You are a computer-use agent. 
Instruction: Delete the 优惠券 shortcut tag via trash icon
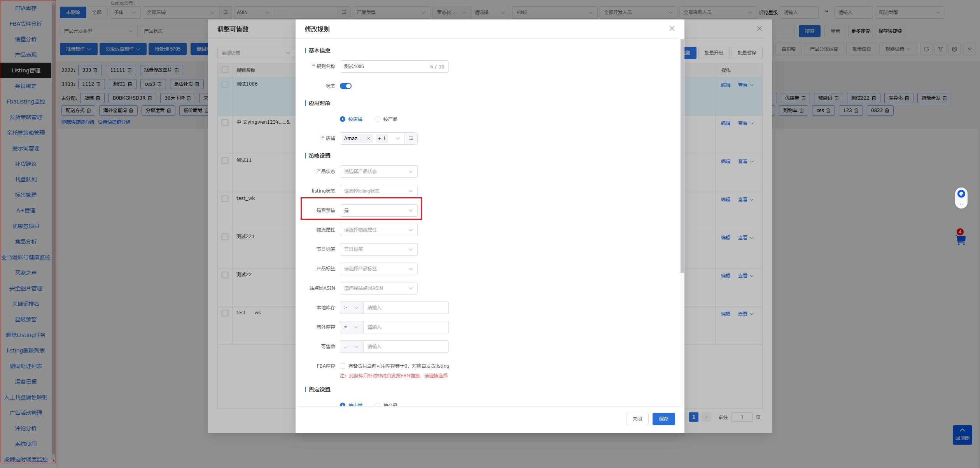pos(803,98)
